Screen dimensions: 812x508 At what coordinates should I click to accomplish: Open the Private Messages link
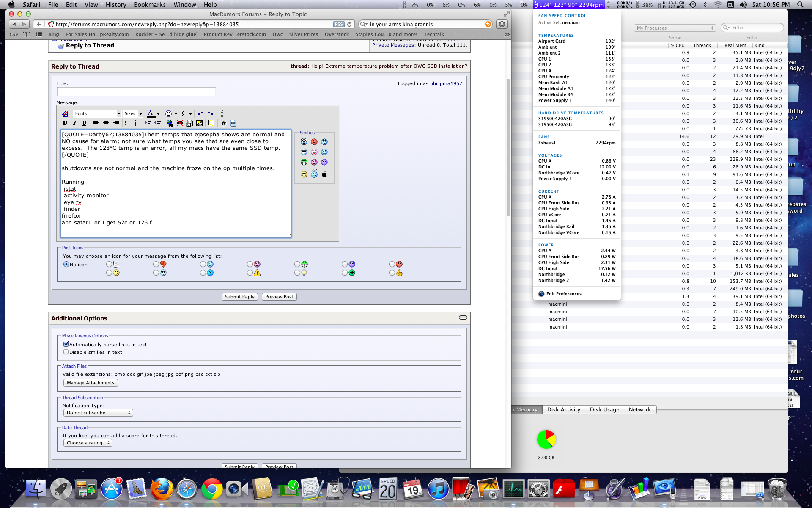click(x=393, y=45)
